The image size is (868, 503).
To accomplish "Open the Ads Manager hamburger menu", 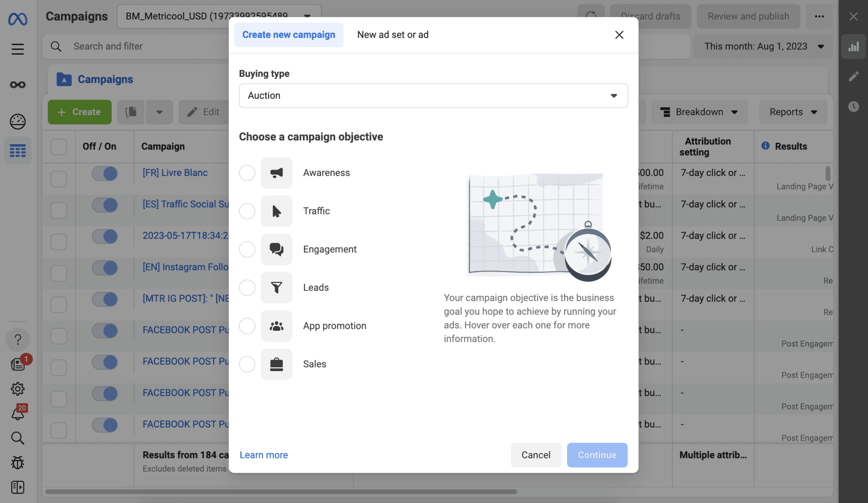I will (x=17, y=49).
